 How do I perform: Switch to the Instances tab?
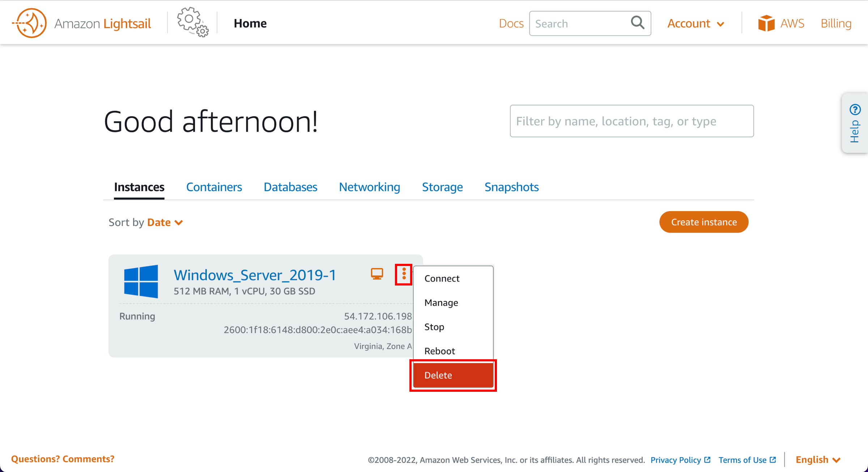point(139,187)
